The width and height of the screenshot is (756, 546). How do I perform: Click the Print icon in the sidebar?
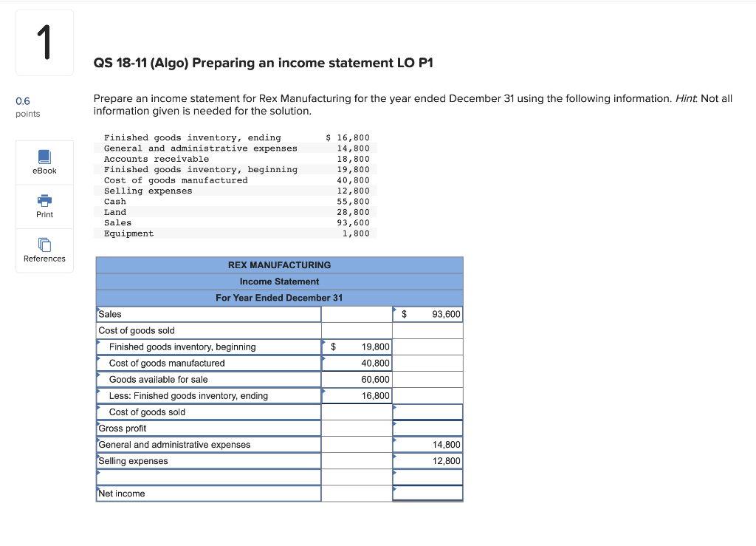pos(44,205)
